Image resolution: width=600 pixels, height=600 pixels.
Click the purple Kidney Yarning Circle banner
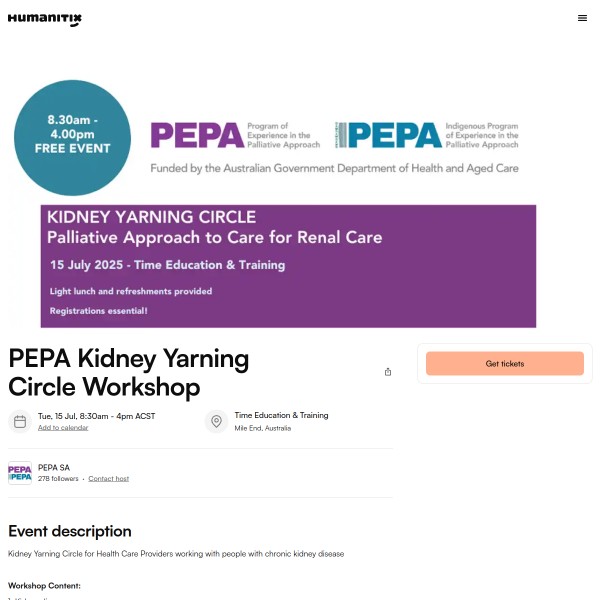(x=288, y=265)
